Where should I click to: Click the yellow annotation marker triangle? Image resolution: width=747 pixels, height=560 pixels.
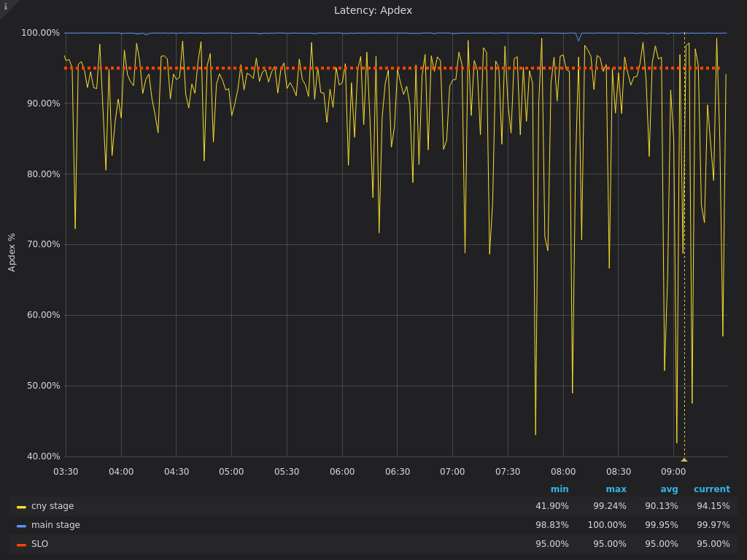point(684,460)
